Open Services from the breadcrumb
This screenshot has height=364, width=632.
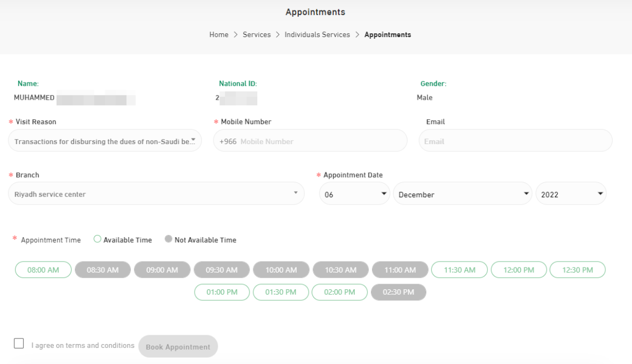[256, 34]
